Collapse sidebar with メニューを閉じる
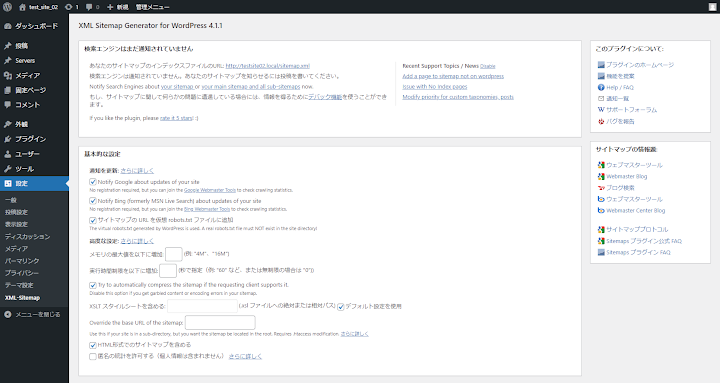Screen dimensions: 720x383 coord(32,315)
